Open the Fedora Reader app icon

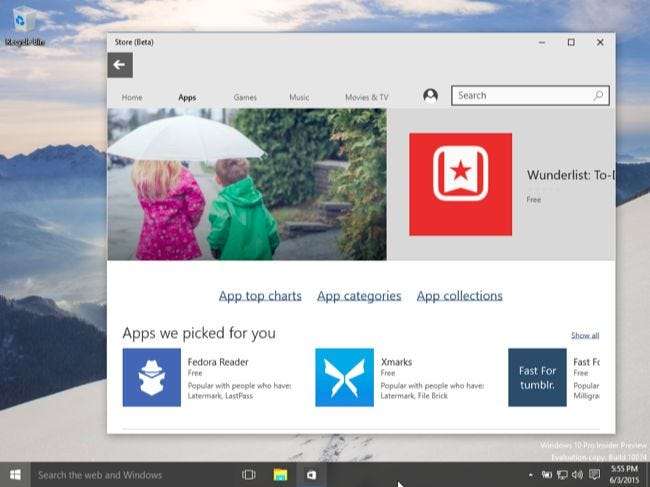152,377
